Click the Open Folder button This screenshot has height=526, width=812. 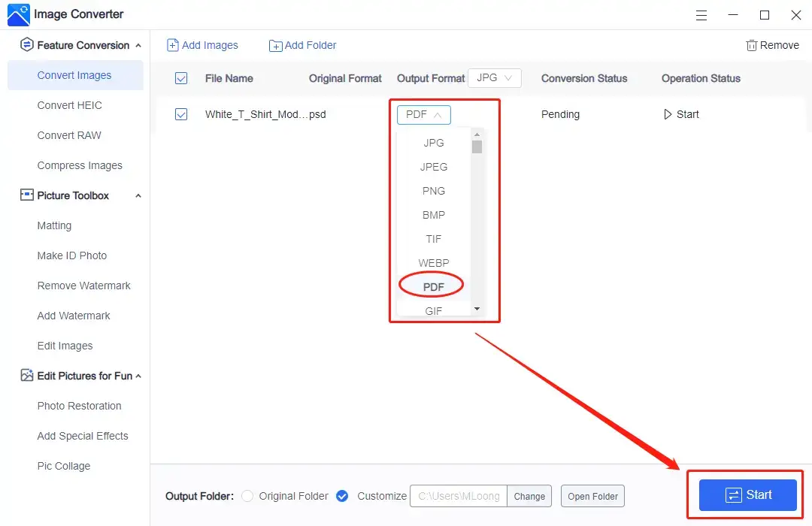pyautogui.click(x=592, y=496)
